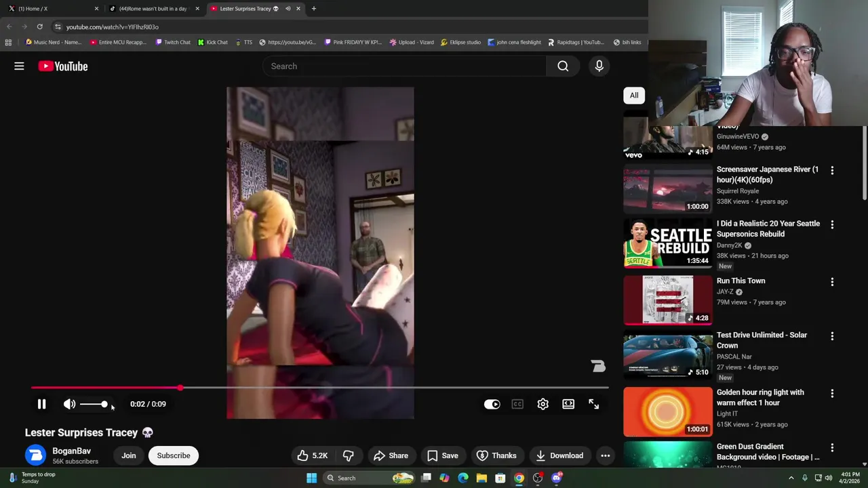Open Eklipse studio bookmark
The width and height of the screenshot is (868, 488).
pyautogui.click(x=460, y=42)
